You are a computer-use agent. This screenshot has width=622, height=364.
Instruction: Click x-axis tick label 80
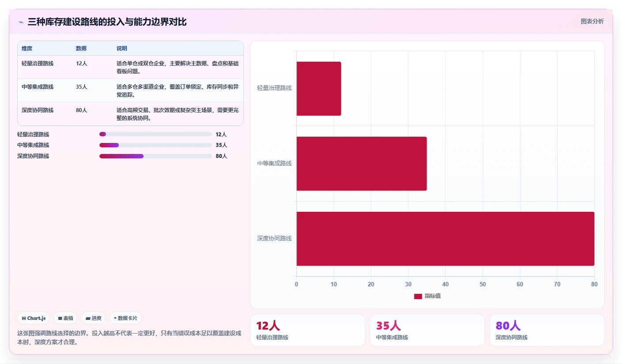[x=594, y=285]
